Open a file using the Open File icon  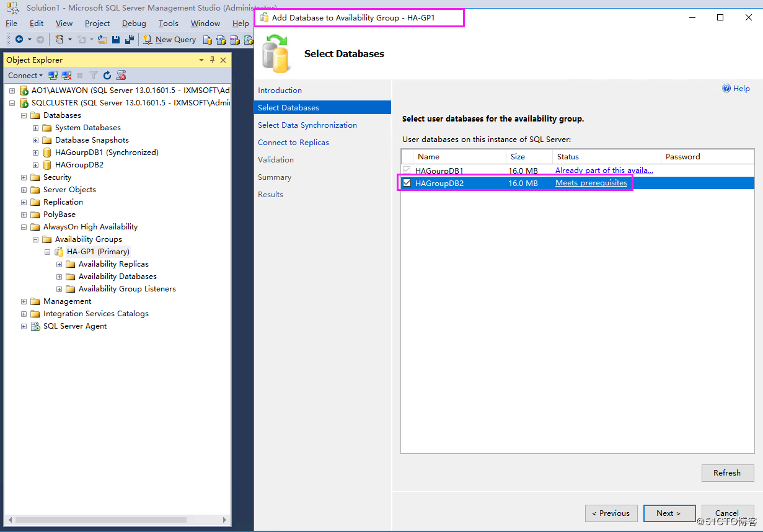pyautogui.click(x=101, y=39)
